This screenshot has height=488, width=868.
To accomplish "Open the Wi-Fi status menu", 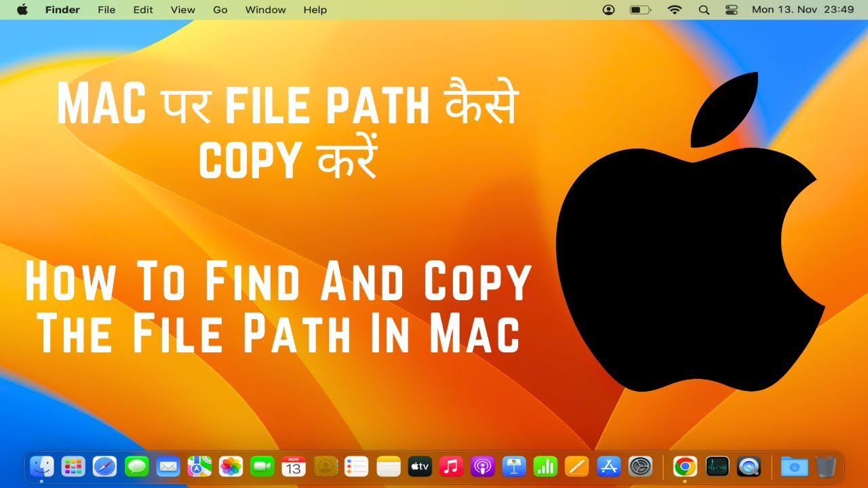I will coord(674,9).
